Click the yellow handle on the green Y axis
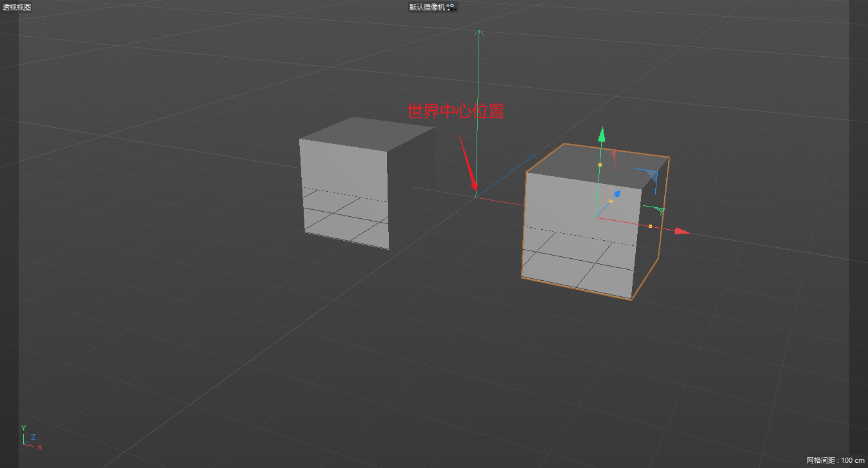The height and width of the screenshot is (468, 868). [600, 165]
